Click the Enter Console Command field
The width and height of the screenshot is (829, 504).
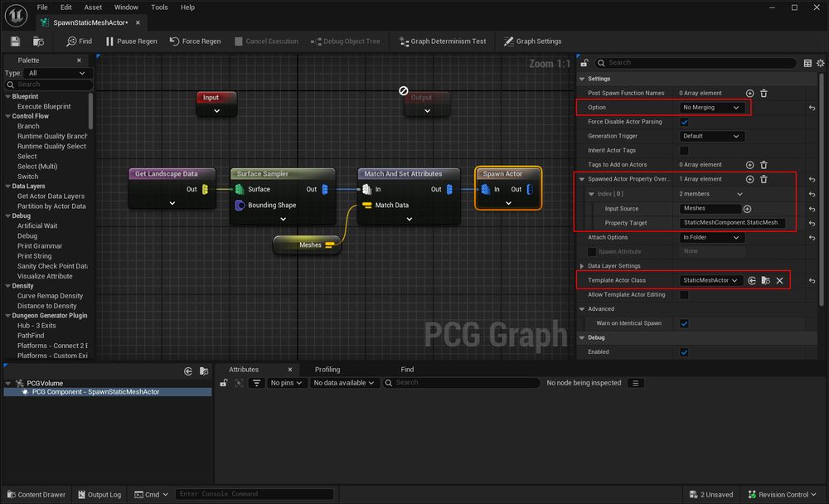tap(255, 494)
